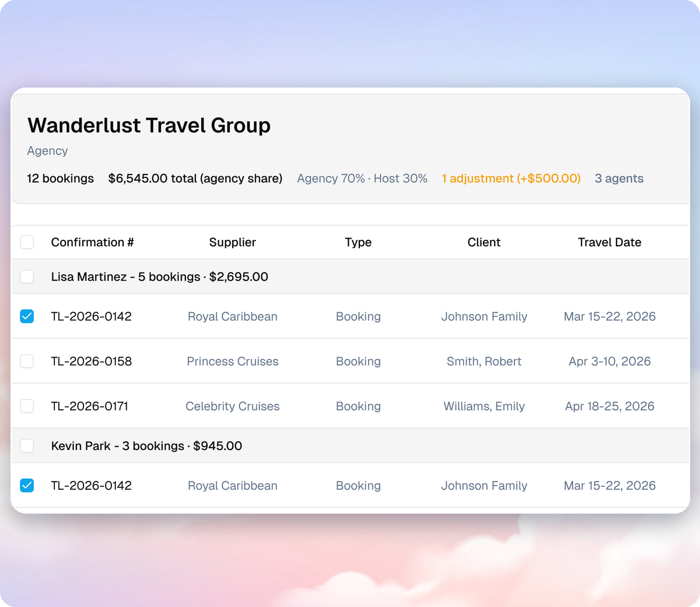700x607 pixels.
Task: Click the Princess Cruises supplier cell
Action: click(233, 361)
